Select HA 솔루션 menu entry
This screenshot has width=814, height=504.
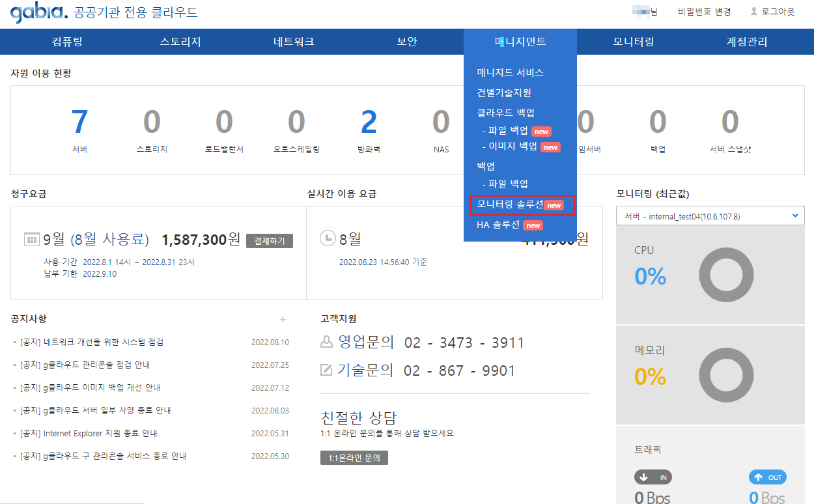click(x=499, y=225)
